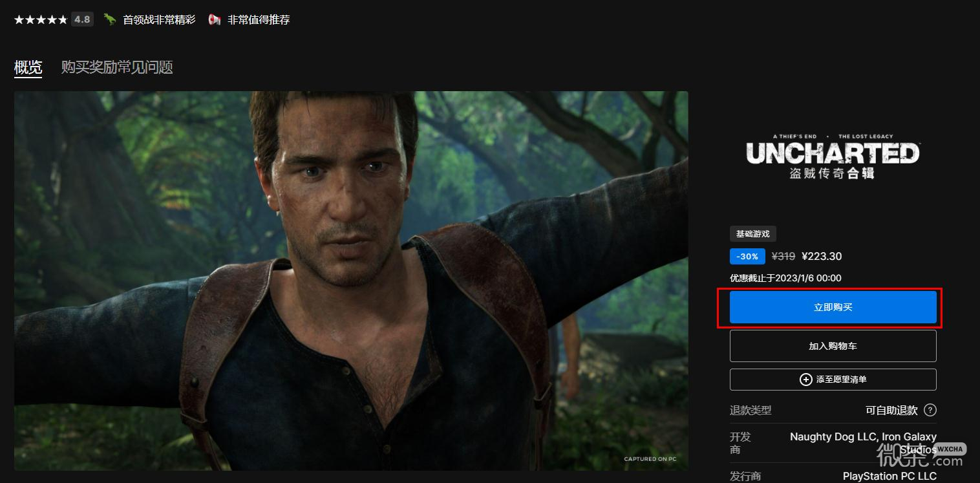Click the -30% discount badge
980x483 pixels.
pos(747,256)
